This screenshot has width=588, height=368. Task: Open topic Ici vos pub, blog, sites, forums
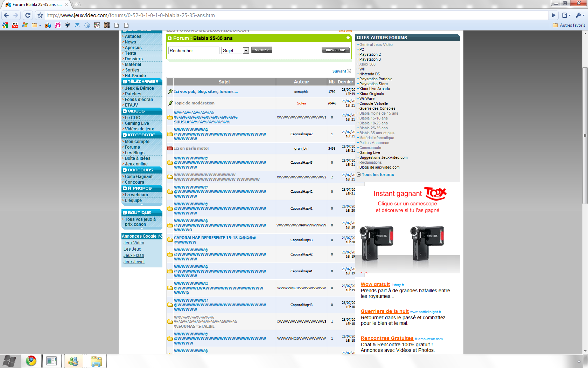(206, 91)
